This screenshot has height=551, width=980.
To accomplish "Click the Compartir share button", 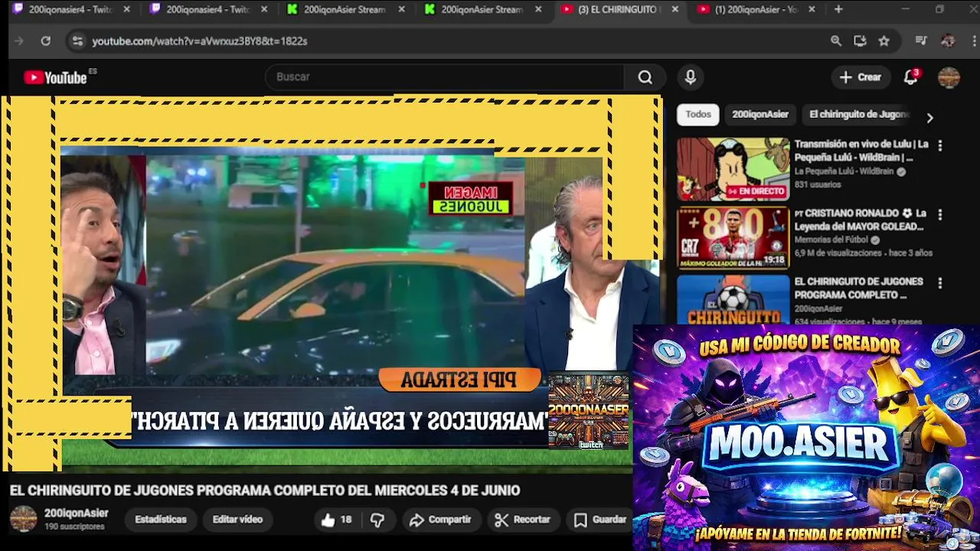I will point(440,520).
